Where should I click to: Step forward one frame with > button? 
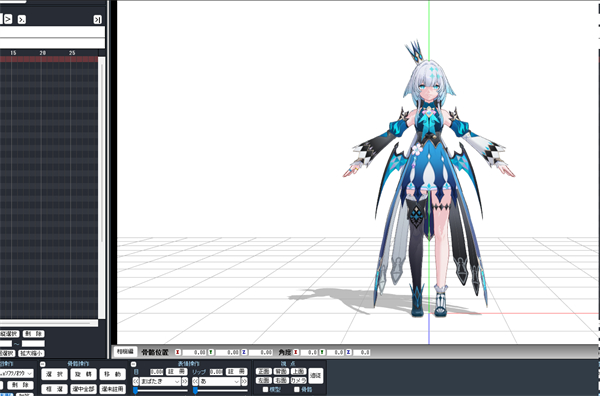click(8, 19)
